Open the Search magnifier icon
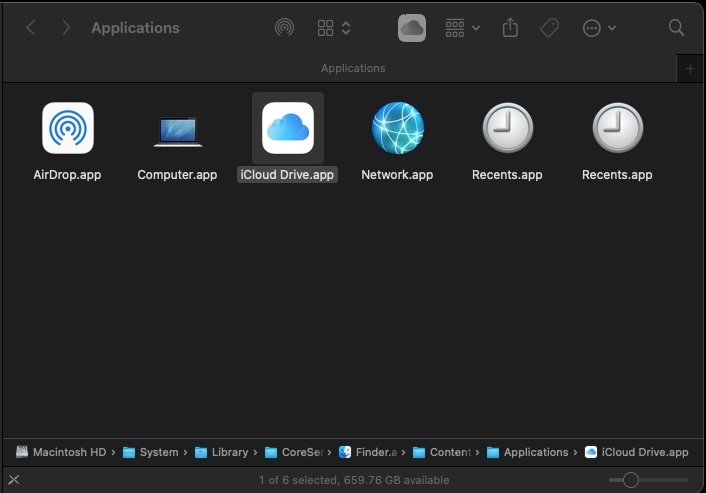706x493 pixels. (x=677, y=28)
